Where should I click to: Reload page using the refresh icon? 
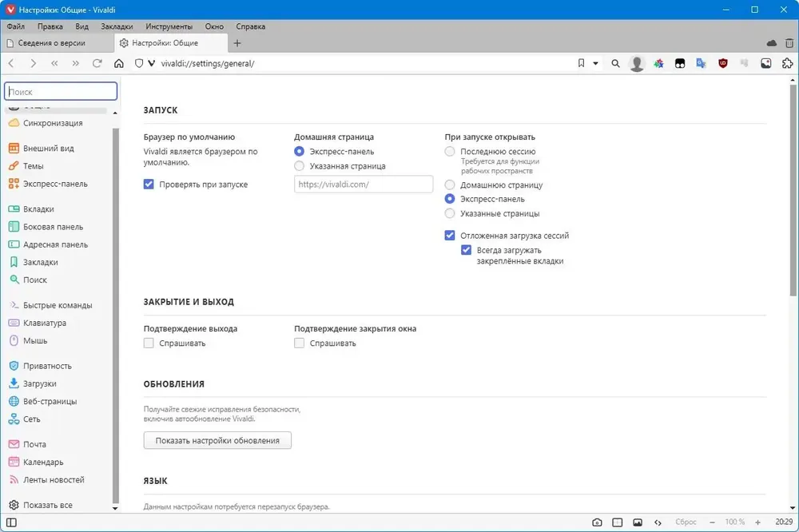[x=97, y=63]
